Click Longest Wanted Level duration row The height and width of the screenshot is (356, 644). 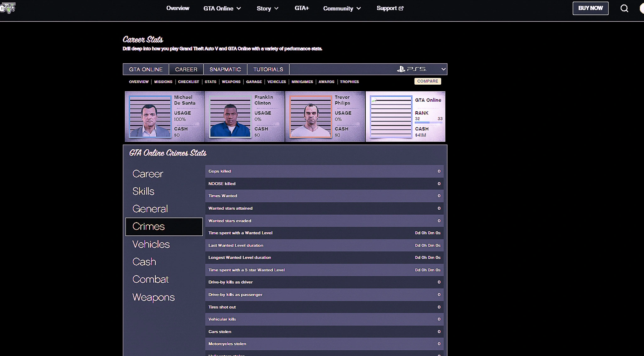[x=324, y=257]
